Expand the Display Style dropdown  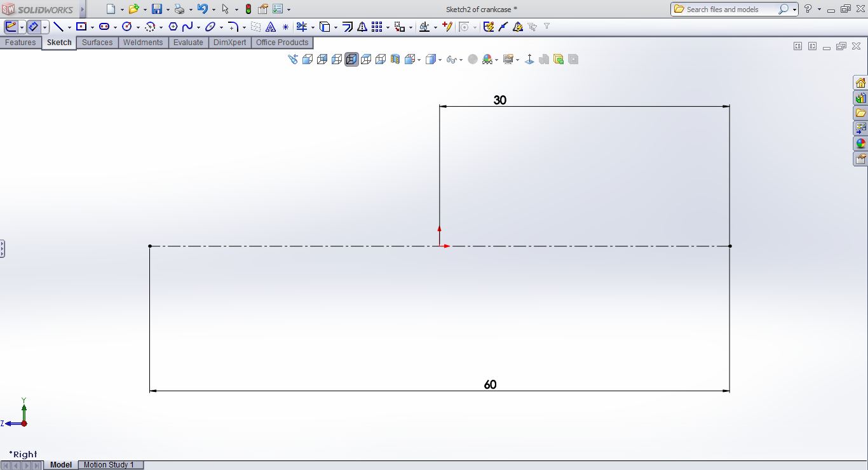pyautogui.click(x=439, y=59)
